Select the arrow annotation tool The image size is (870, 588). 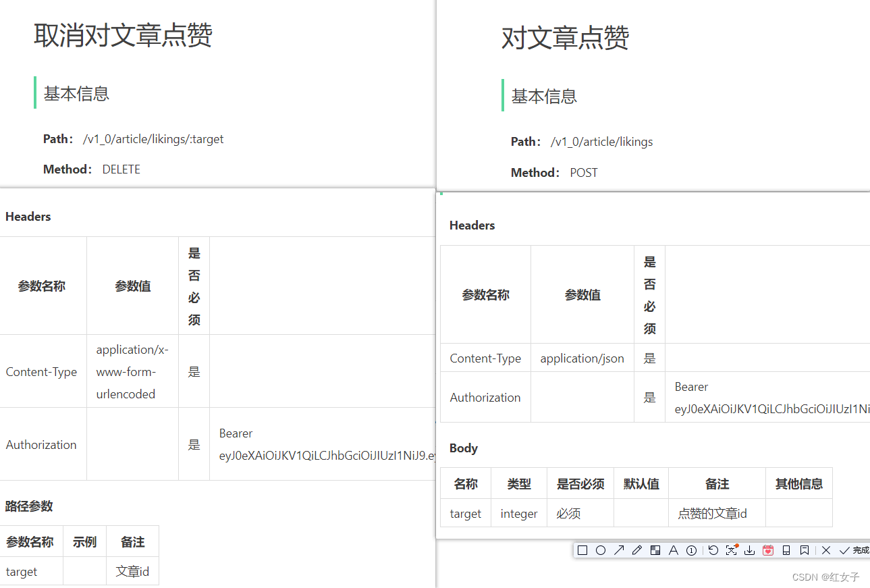pyautogui.click(x=619, y=550)
